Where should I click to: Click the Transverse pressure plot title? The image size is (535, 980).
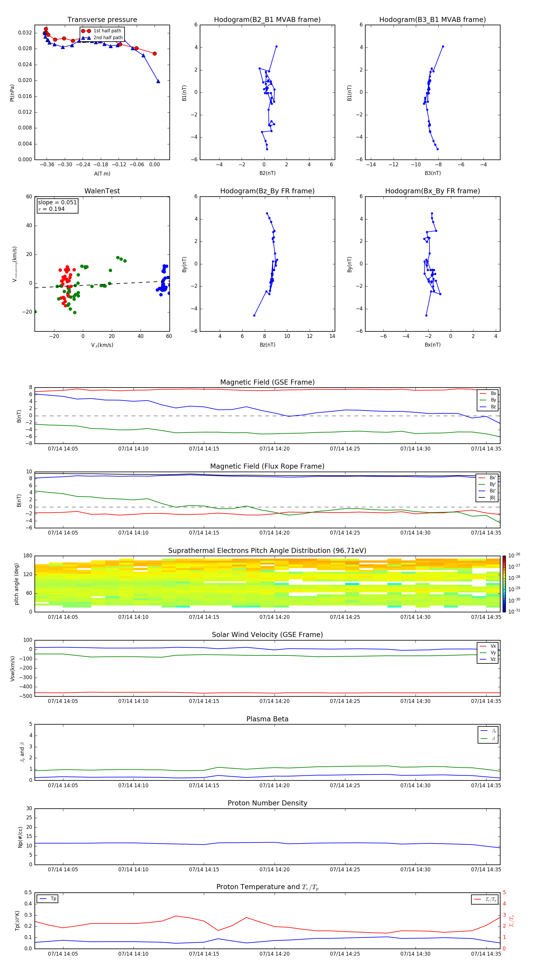(x=102, y=20)
